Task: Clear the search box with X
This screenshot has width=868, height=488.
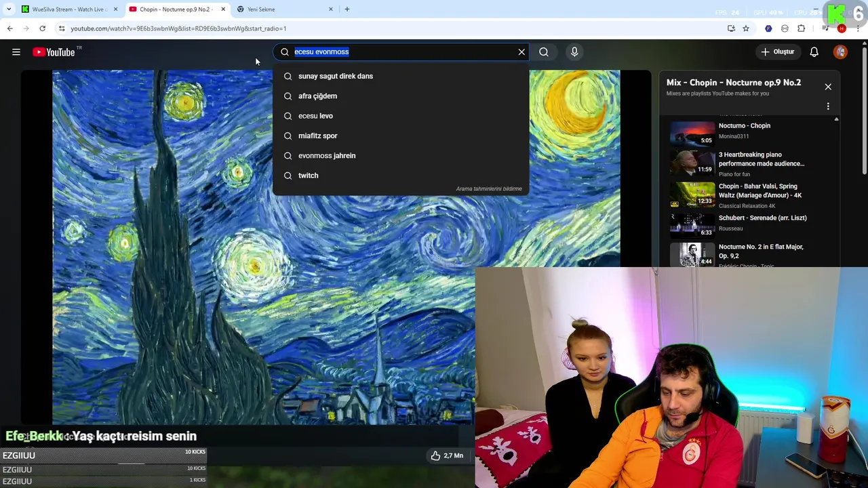Action: pos(521,52)
